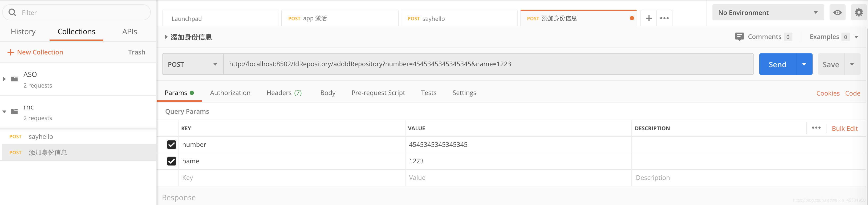Click the empty Value placeholder cell
The image size is (868, 205).
coord(518,178)
